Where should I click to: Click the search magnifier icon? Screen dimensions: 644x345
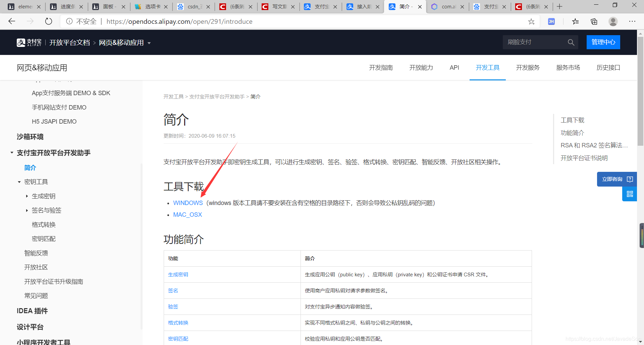(x=571, y=42)
